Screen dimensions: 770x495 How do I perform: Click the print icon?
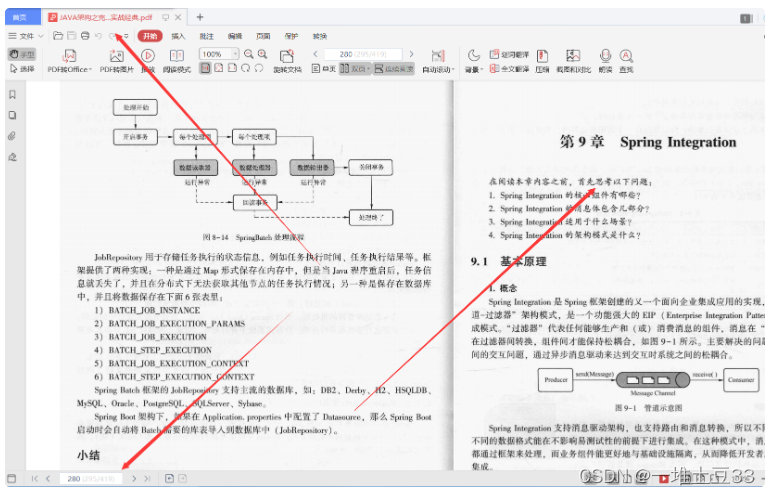tap(85, 36)
